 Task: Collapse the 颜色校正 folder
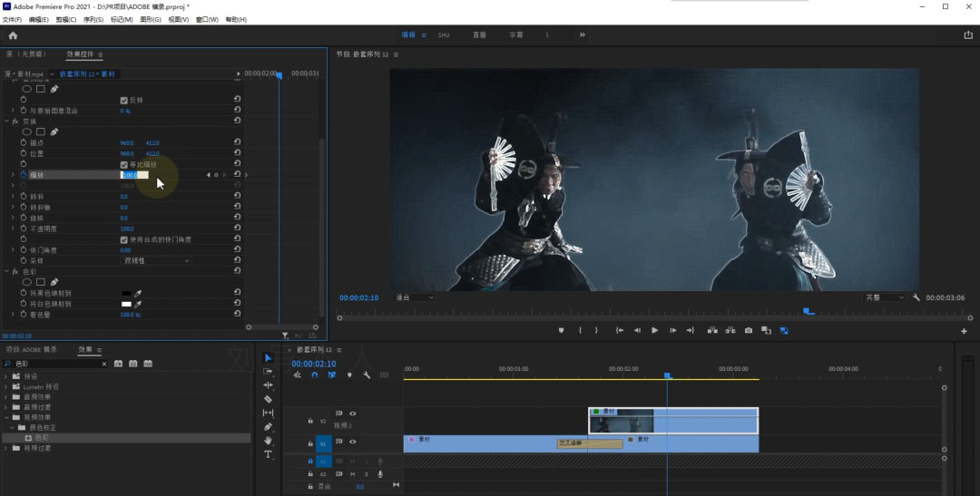pyautogui.click(x=13, y=427)
